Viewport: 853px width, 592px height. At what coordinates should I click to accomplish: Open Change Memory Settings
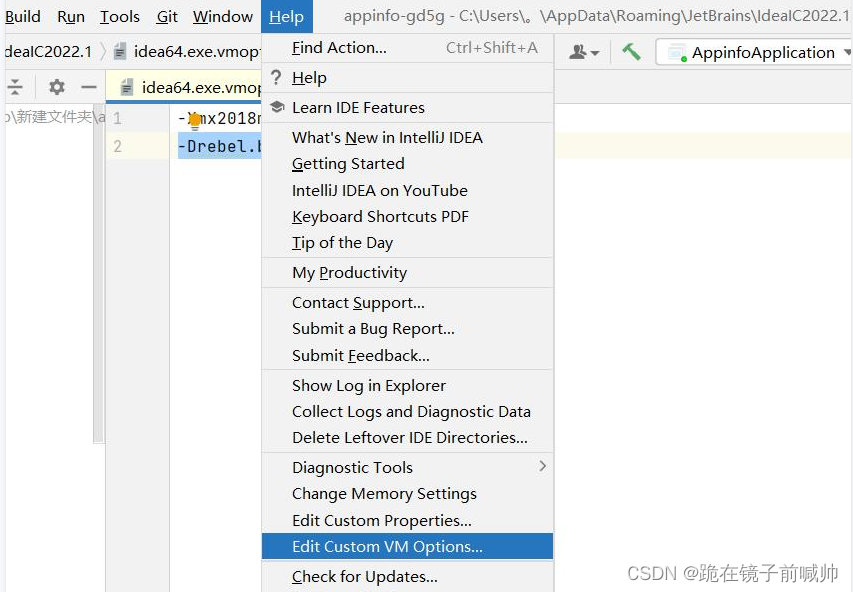[x=407, y=494]
